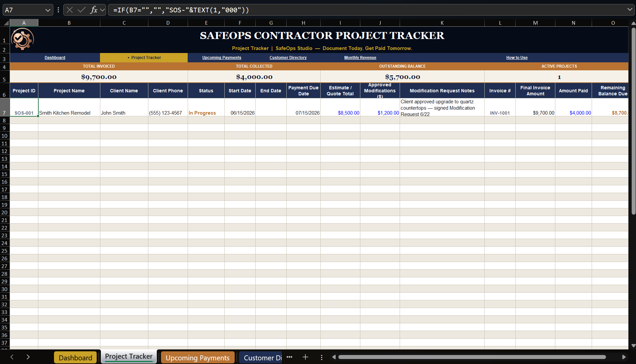The width and height of the screenshot is (636, 364).
Task: Click the sheet tab bar options dots
Action: tap(321, 357)
